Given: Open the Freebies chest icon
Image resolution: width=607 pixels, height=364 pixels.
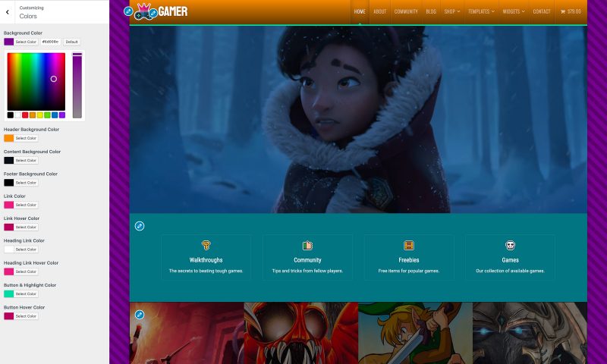Looking at the screenshot, I should [x=409, y=245].
